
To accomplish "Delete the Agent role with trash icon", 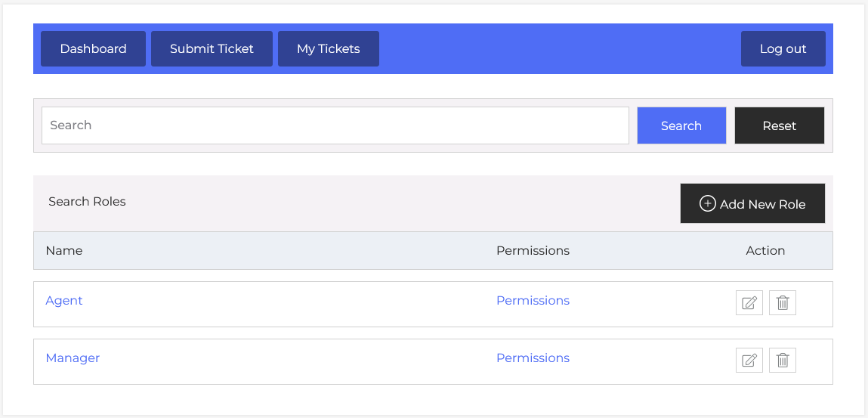I will pyautogui.click(x=782, y=303).
